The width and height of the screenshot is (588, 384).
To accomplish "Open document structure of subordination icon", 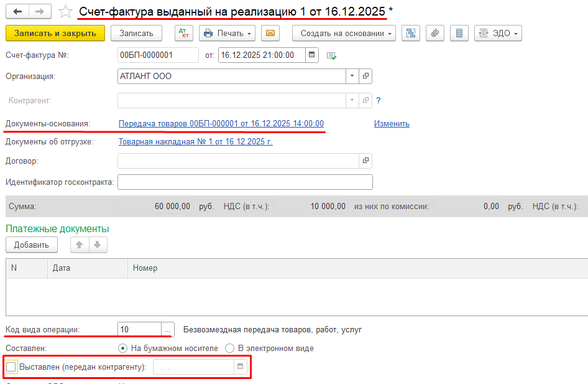I will pos(411,33).
